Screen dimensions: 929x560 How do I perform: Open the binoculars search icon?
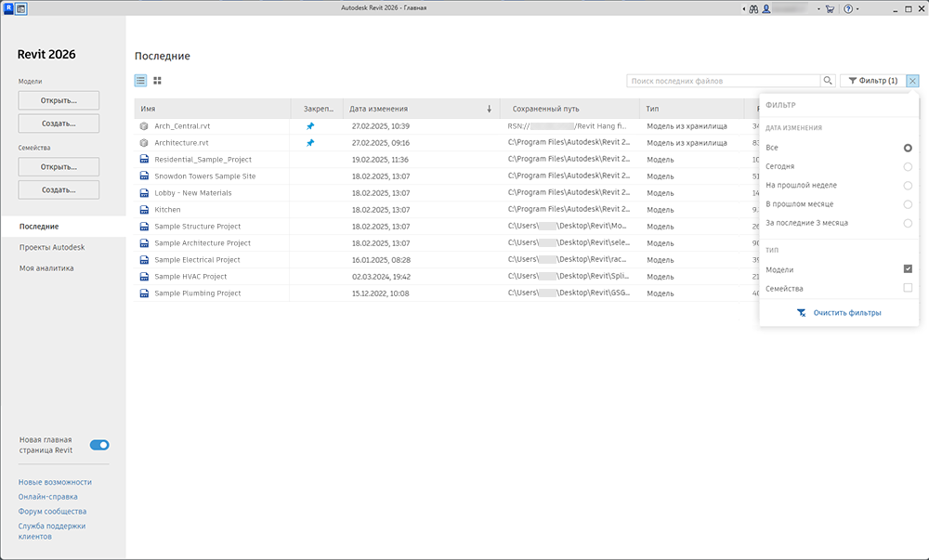click(x=753, y=9)
